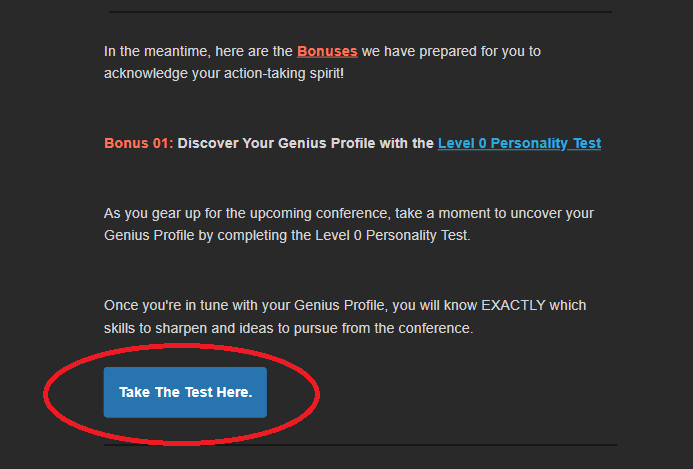Click the bold Discover Your Genius Profile heading
Screen dimensions: 693x469
(306, 143)
